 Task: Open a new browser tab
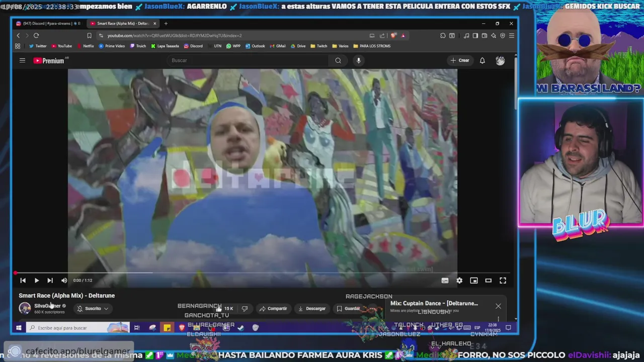tap(166, 24)
